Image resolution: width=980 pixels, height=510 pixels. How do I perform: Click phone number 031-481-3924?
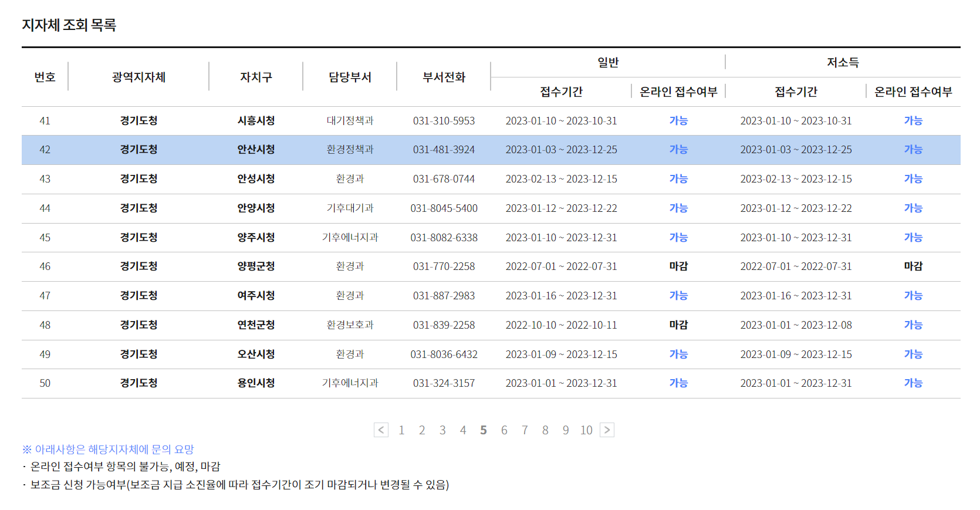[x=444, y=150]
